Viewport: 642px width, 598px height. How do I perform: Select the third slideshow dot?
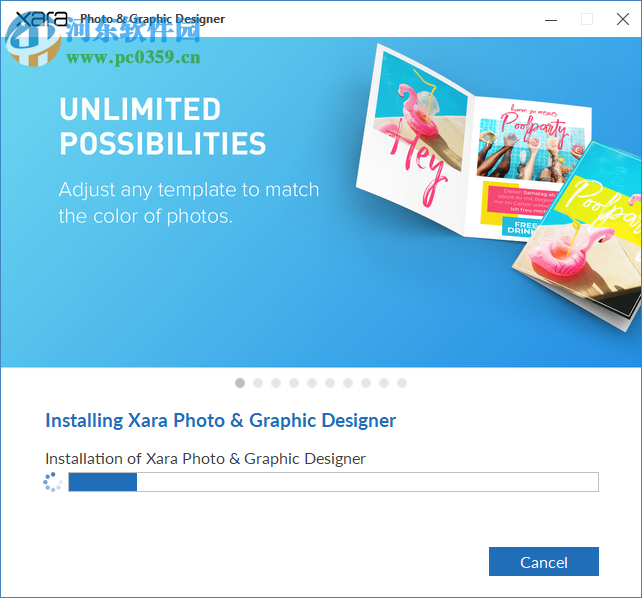coord(276,383)
